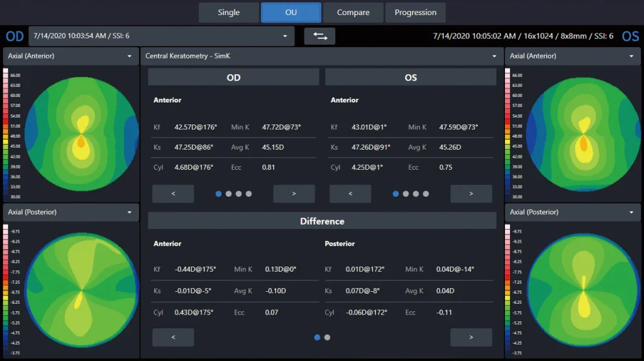Go to previous OS keratometry page
This screenshot has height=361, width=644.
click(x=350, y=194)
